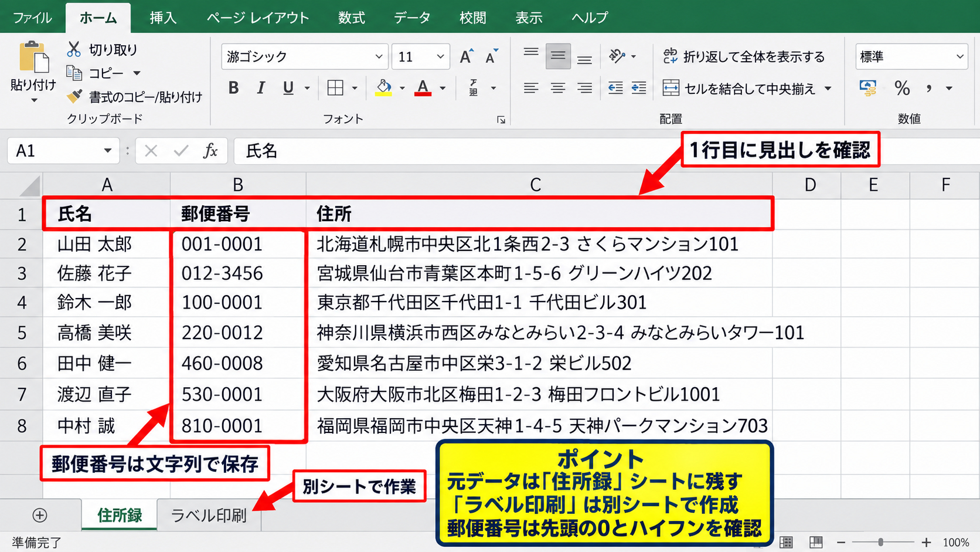Open the font group dialog launcher
Image resolution: width=980 pixels, height=552 pixels.
tap(501, 120)
